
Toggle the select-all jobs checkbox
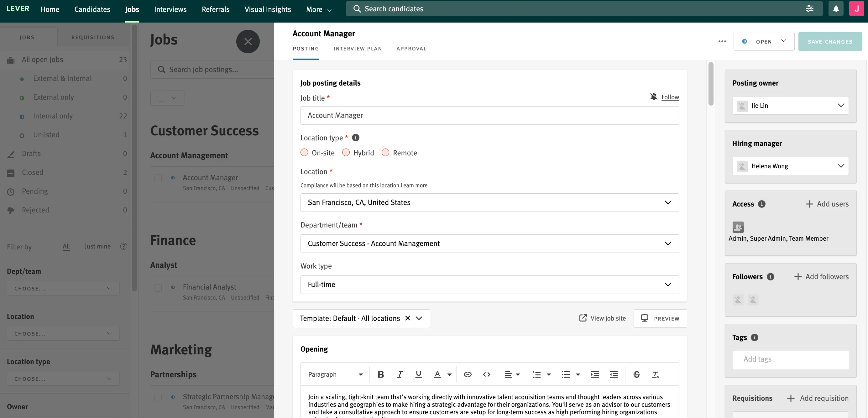pos(161,98)
